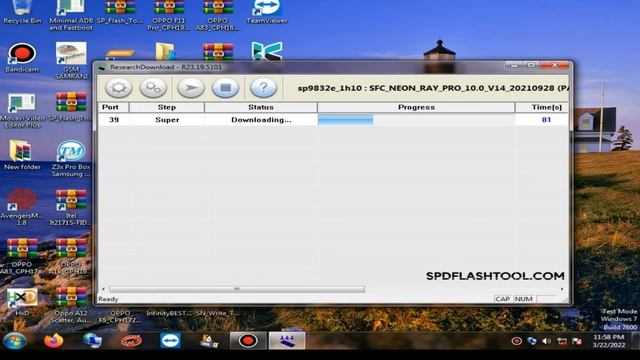Open Firefox from the taskbar
This screenshot has width=640, height=360.
[53, 340]
